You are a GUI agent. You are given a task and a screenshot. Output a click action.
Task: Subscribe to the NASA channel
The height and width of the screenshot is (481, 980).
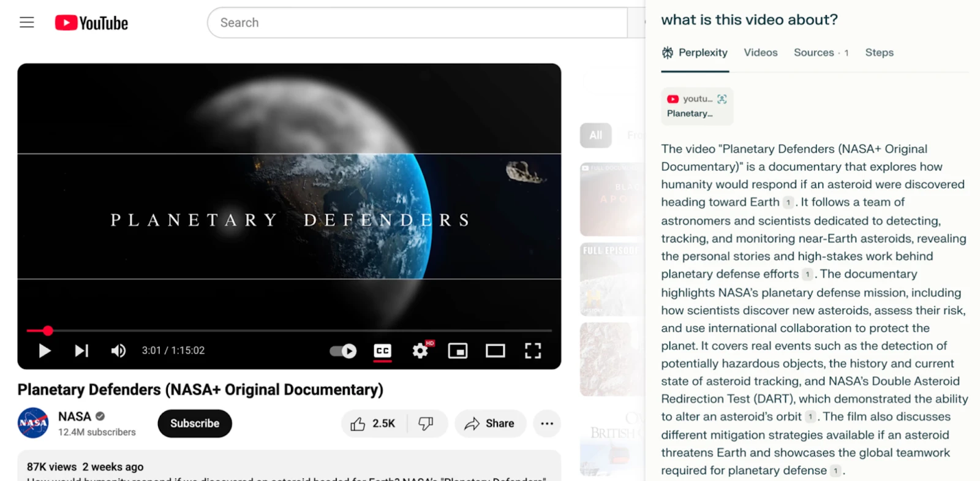tap(195, 423)
